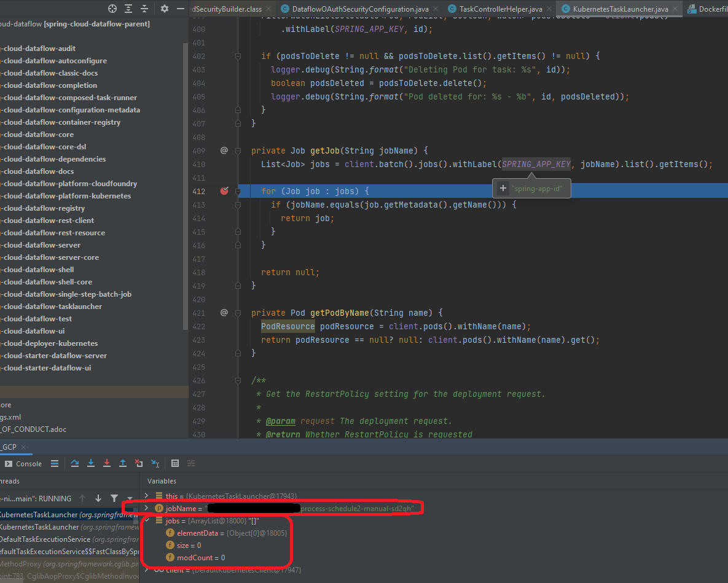
Task: Open the Evaluate Expression calculator icon
Action: pyautogui.click(x=175, y=463)
